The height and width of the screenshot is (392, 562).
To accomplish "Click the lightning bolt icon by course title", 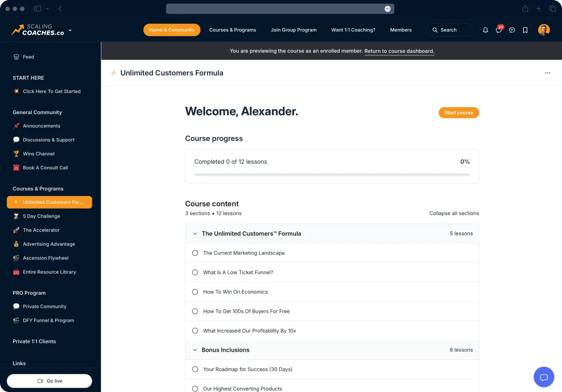I will (x=113, y=73).
